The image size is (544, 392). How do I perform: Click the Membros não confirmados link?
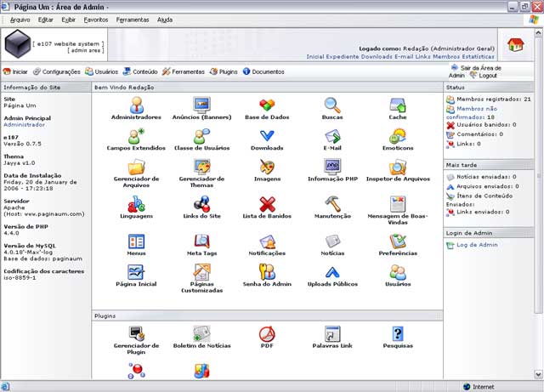(472, 113)
